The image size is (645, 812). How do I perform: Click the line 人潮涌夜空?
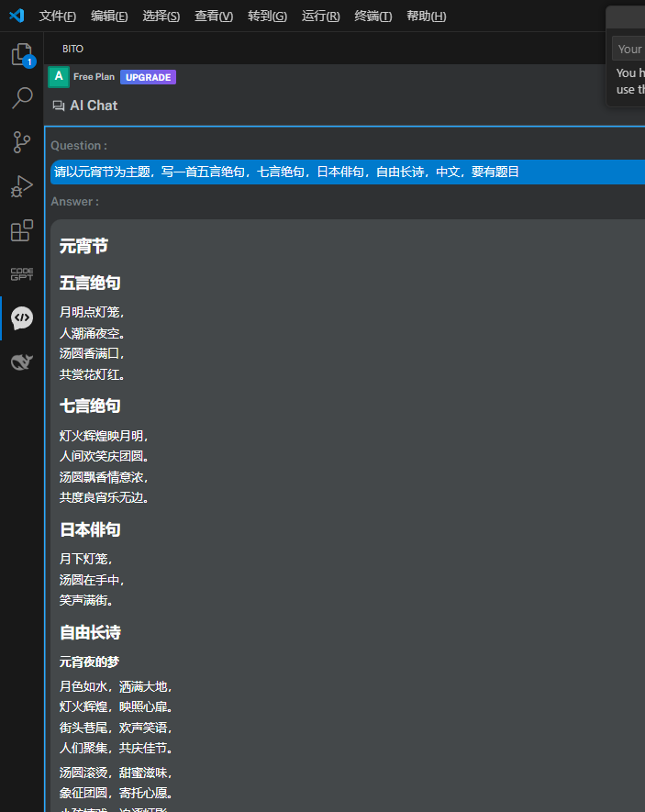(92, 333)
